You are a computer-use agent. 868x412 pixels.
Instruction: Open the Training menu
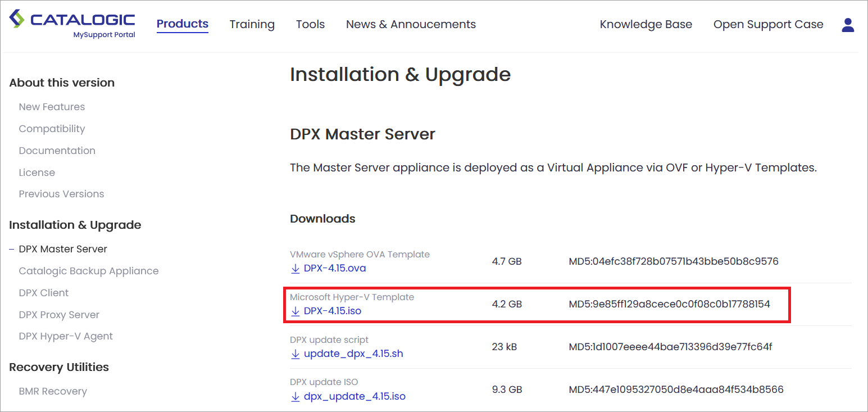point(252,25)
